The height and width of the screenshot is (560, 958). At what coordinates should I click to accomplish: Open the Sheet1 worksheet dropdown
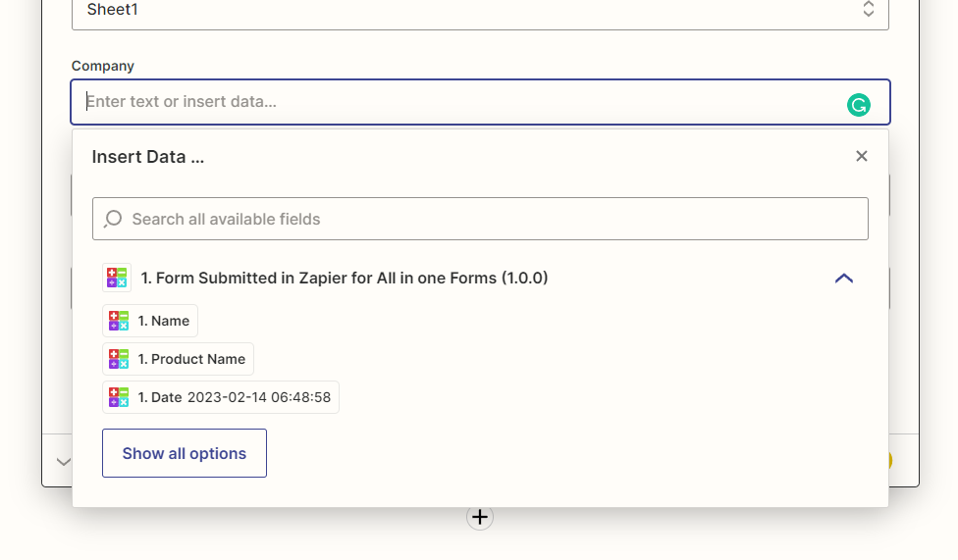pos(480,12)
